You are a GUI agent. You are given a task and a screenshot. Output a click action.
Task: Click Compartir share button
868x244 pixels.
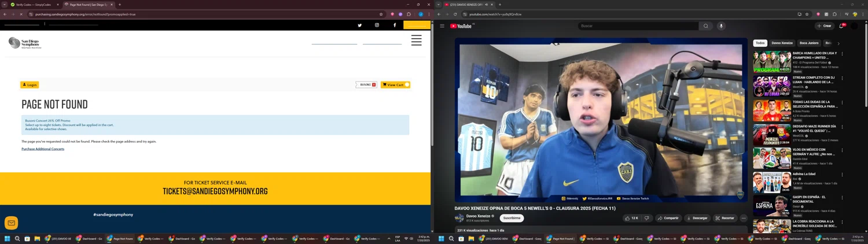[x=668, y=218]
